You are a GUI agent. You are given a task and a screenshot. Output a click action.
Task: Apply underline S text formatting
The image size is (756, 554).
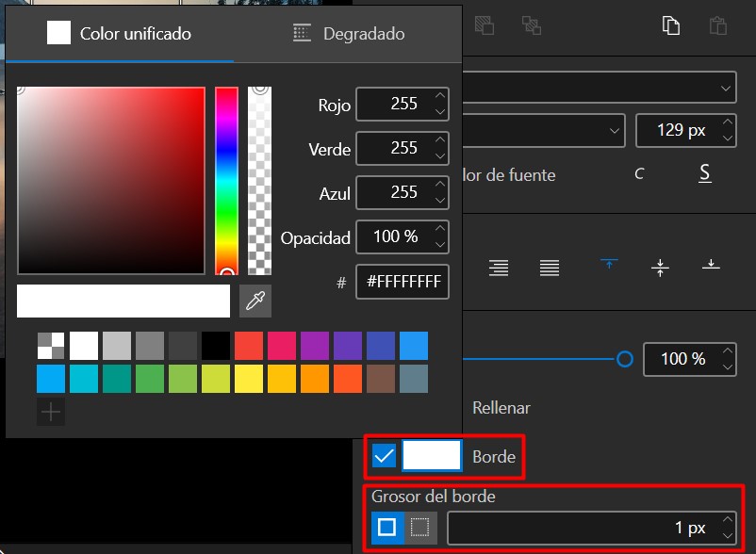point(704,173)
